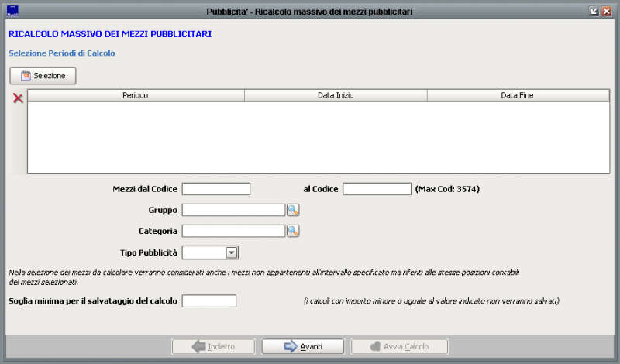
Task: Click into the Gruppo text field
Action: pyautogui.click(x=233, y=210)
